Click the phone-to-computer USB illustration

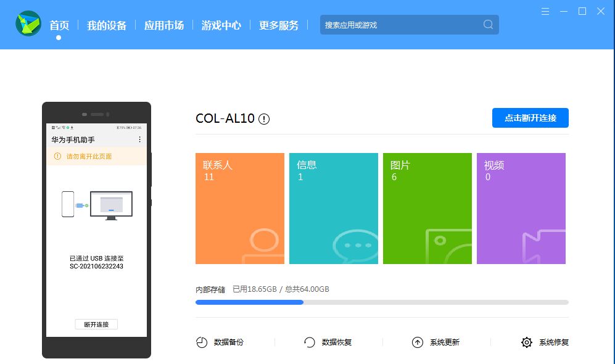click(x=97, y=205)
